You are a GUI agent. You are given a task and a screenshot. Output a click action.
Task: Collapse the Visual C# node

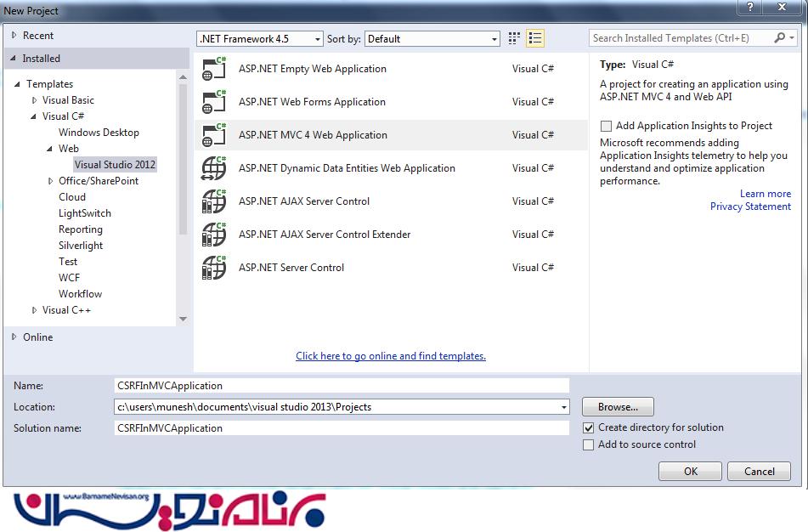coord(33,116)
